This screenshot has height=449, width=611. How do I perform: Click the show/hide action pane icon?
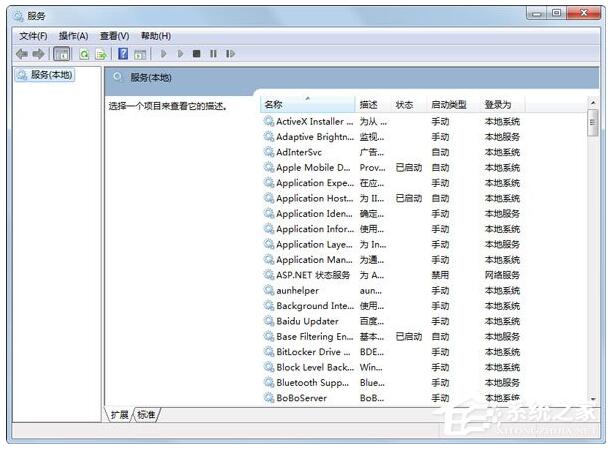click(x=140, y=54)
